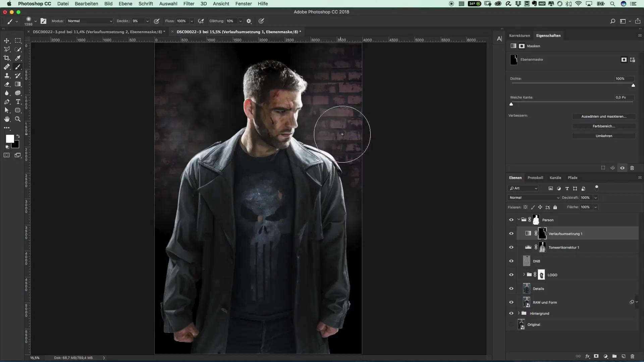Open the Ebene menu
Viewport: 644px width, 362px height.
(x=125, y=4)
